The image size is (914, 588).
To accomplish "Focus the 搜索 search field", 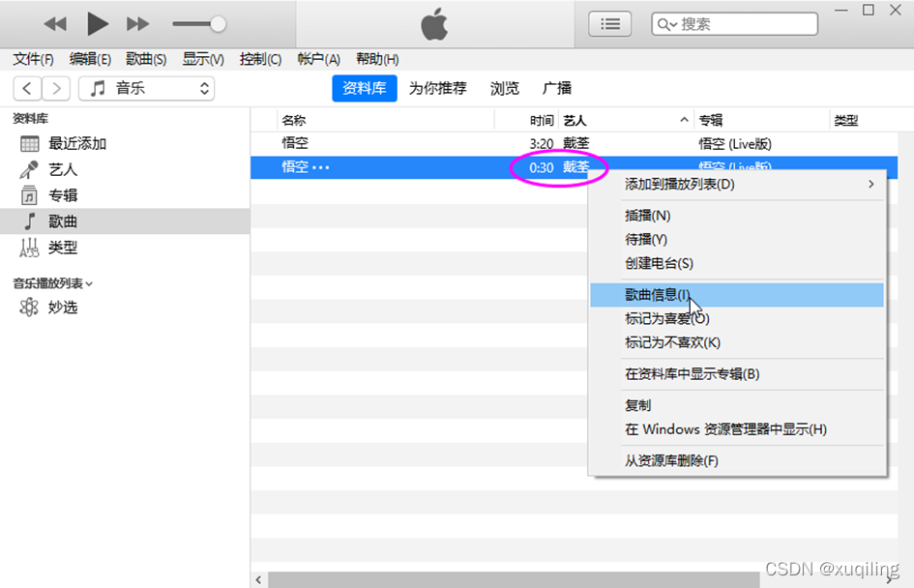I will 734,24.
